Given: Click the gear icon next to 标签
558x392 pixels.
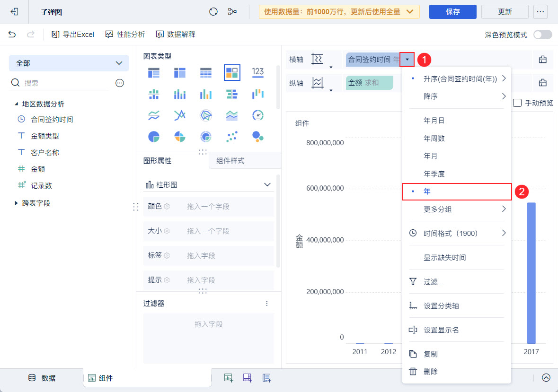Looking at the screenshot, I should pos(167,255).
